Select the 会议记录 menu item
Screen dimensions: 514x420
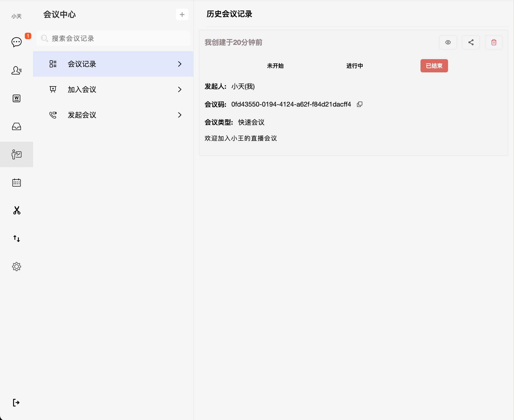(x=113, y=64)
